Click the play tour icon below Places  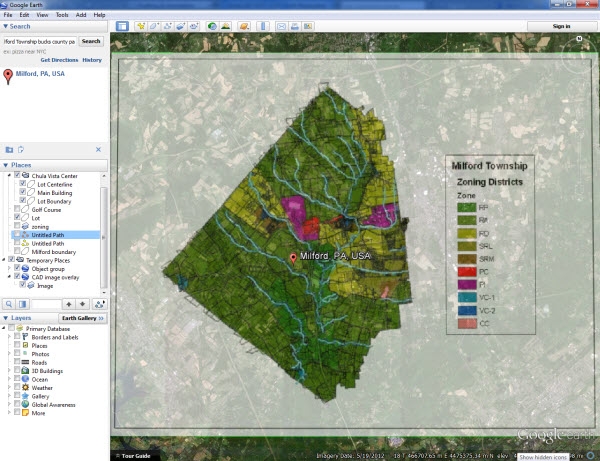point(99,304)
